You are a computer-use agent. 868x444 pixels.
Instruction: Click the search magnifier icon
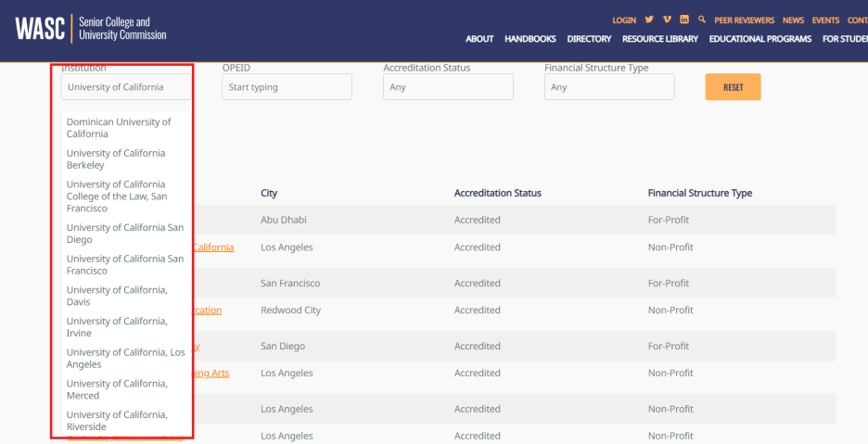click(x=702, y=19)
